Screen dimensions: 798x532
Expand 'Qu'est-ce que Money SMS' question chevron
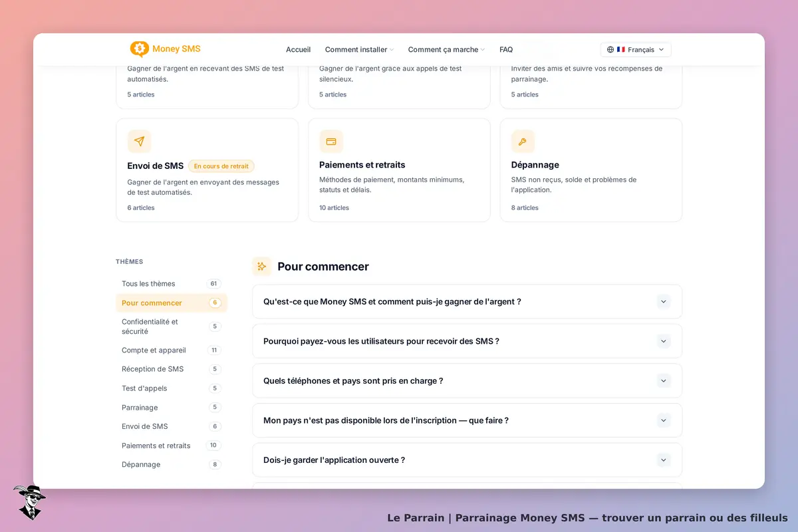tap(663, 301)
